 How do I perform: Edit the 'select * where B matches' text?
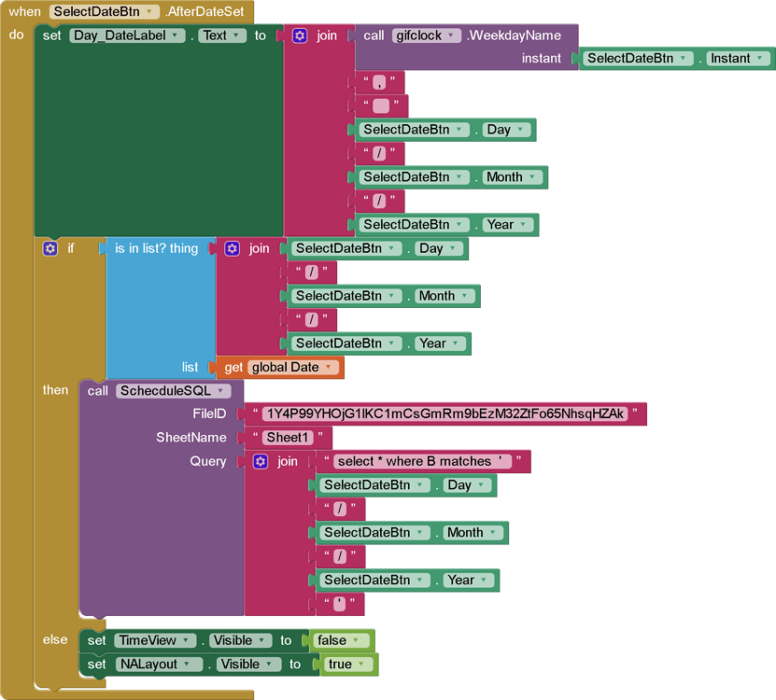click(x=422, y=461)
